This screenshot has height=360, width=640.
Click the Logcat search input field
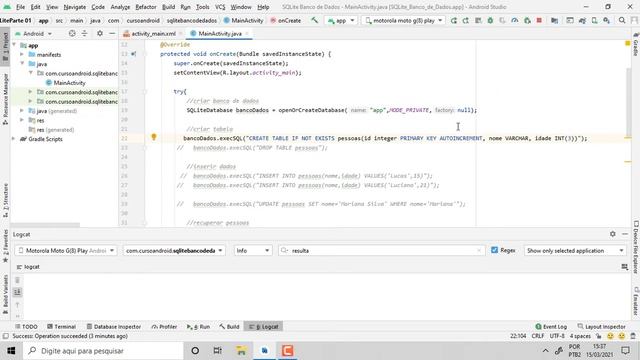point(381,251)
